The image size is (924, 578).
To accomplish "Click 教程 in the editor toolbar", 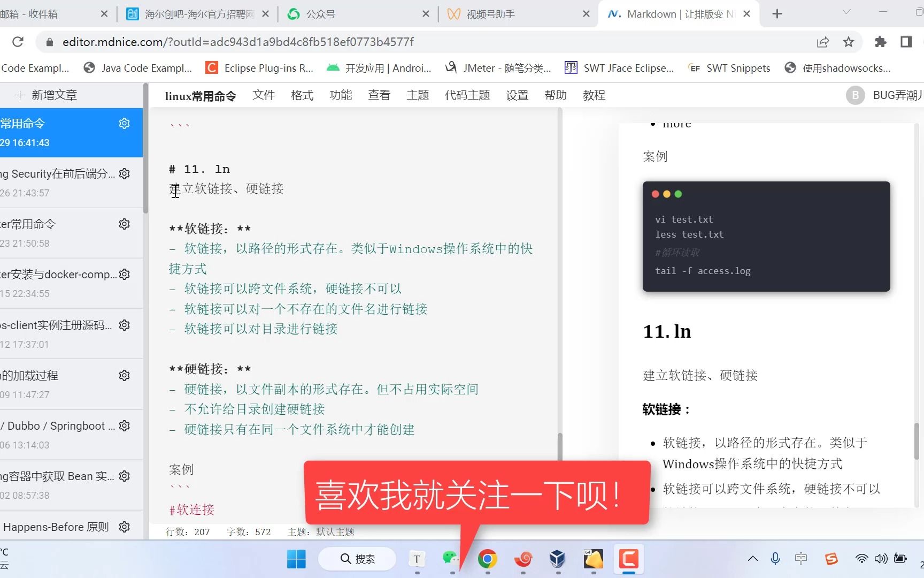I will (594, 95).
